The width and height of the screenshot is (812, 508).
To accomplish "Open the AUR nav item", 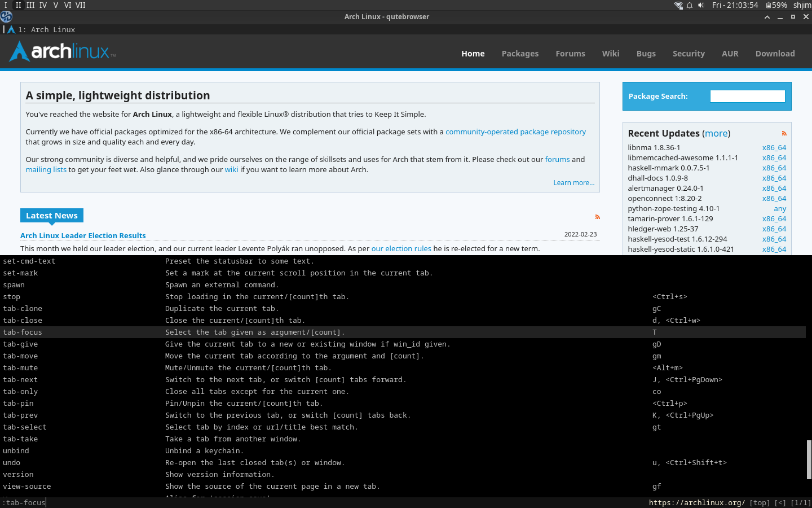I will [x=730, y=54].
